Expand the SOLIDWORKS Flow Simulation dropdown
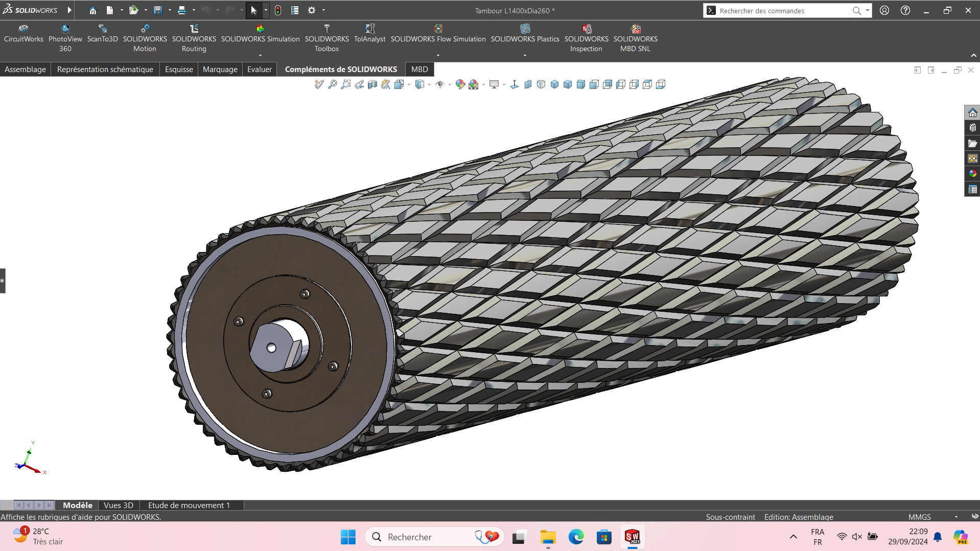 (438, 55)
